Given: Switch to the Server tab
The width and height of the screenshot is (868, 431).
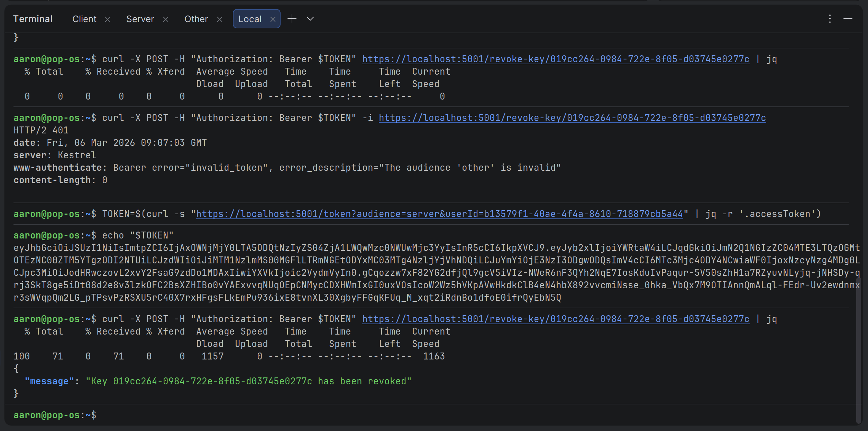Looking at the screenshot, I should coord(140,19).
